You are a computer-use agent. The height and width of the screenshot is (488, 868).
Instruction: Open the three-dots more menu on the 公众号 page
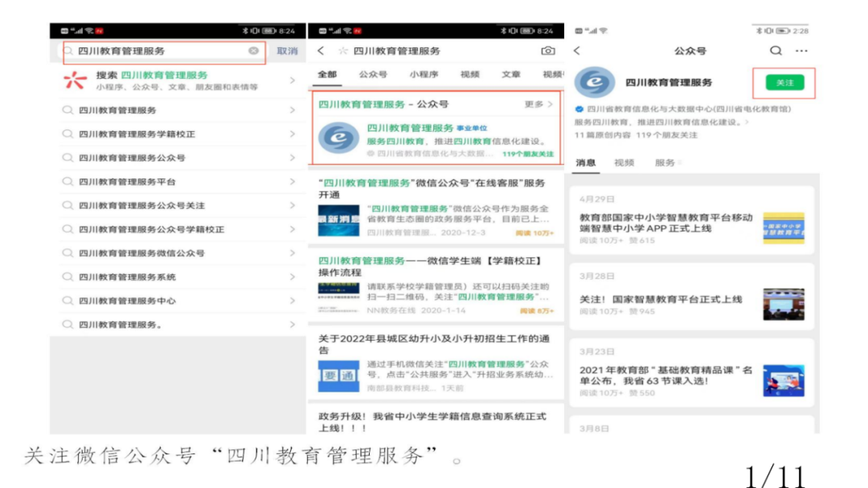coord(800,51)
